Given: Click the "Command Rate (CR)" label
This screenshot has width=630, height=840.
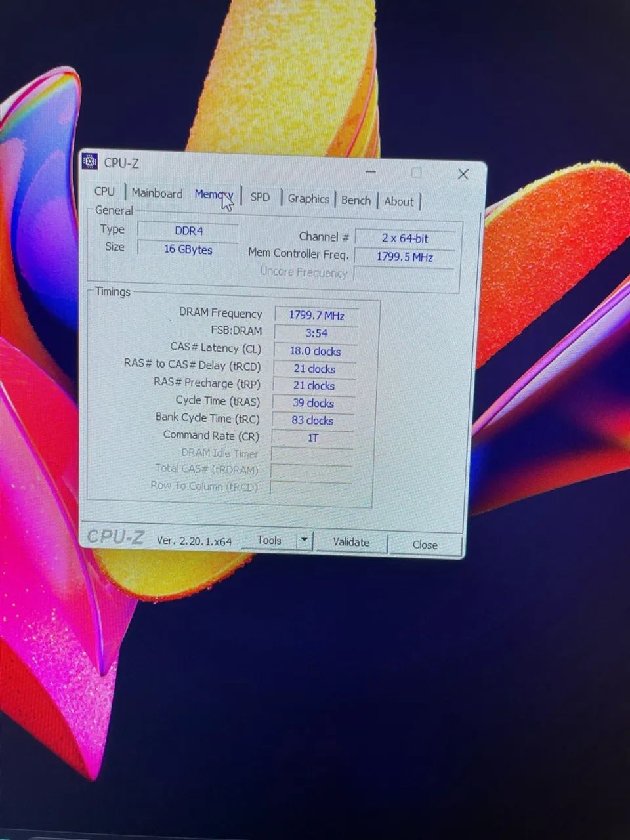Looking at the screenshot, I should tap(211, 436).
